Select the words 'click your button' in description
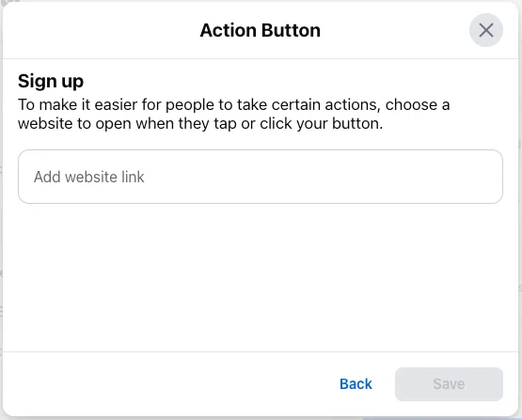Image resolution: width=522 pixels, height=420 pixels. pos(320,123)
